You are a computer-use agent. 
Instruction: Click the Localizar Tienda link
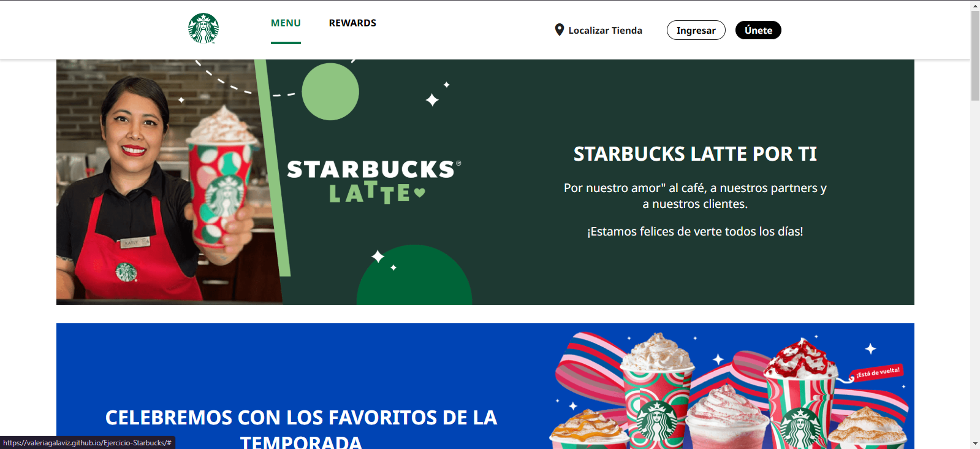coord(605,31)
